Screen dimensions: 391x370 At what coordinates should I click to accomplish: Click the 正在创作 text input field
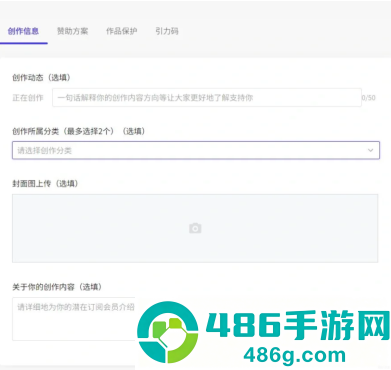click(207, 98)
